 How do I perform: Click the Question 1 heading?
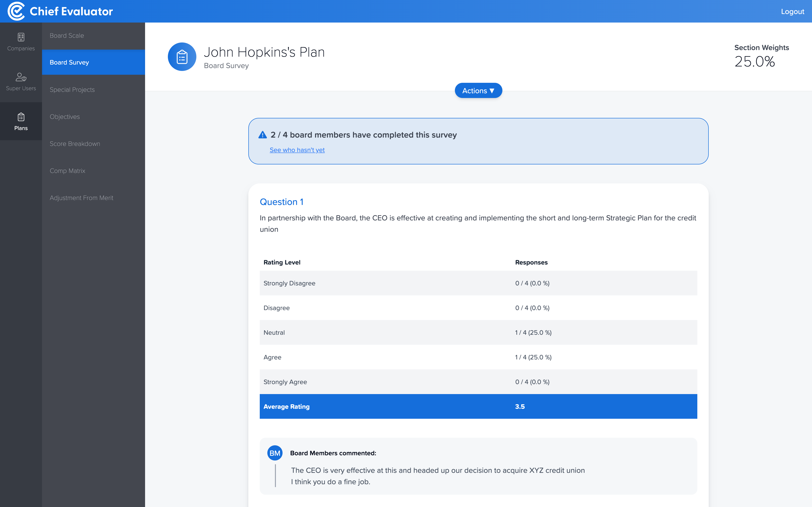(282, 202)
